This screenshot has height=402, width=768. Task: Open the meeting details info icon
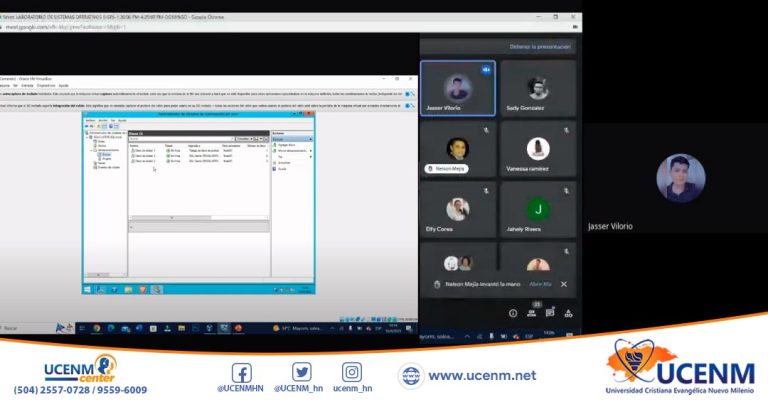coord(513,312)
